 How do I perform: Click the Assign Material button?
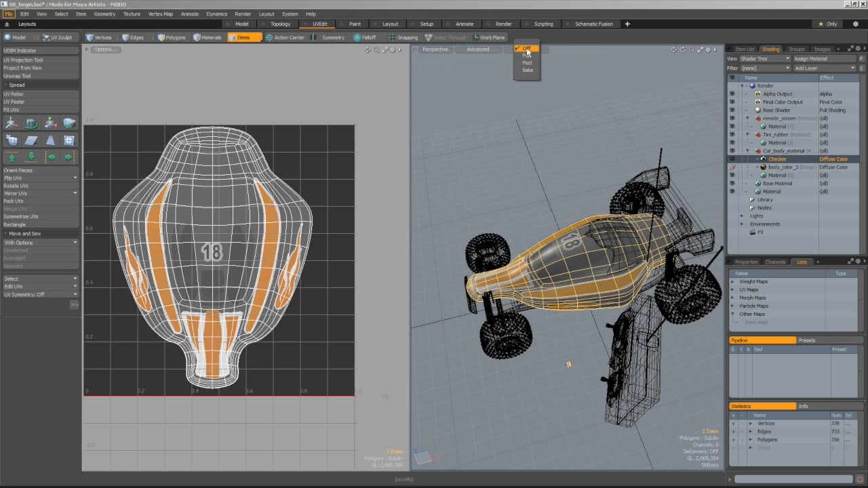point(825,59)
